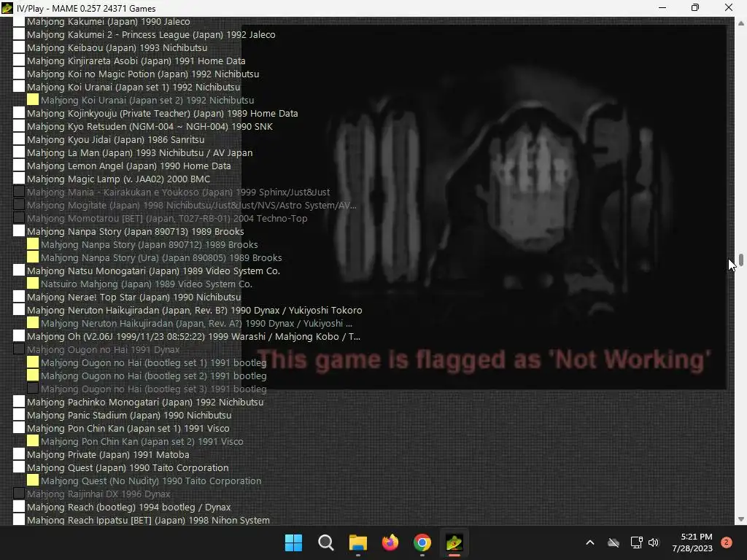
Task: Click the dark icon next to Mahjong Mogitate
Action: pos(18,205)
